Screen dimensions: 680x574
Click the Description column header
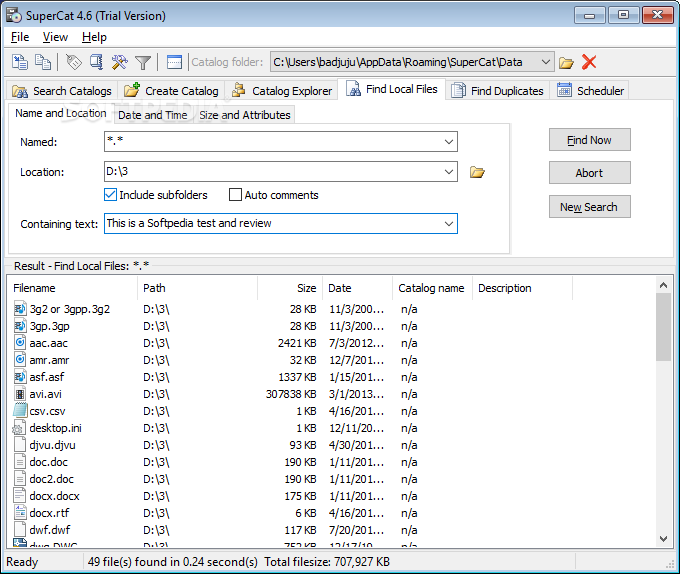click(522, 288)
